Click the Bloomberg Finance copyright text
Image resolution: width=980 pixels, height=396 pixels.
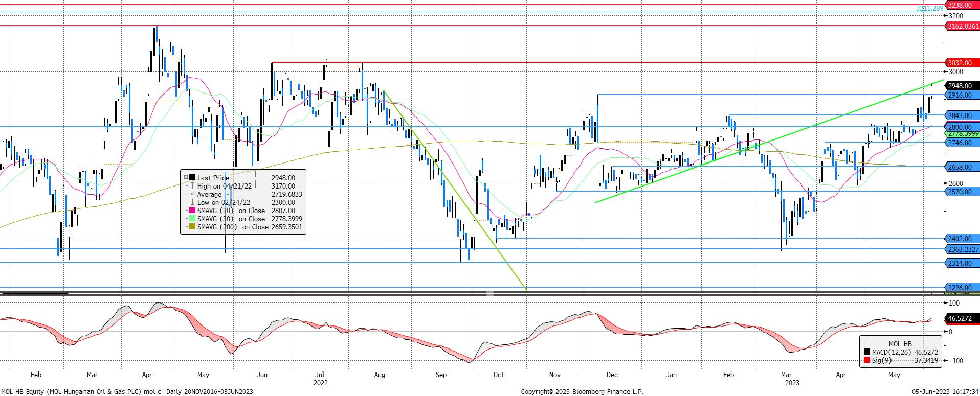pyautogui.click(x=582, y=392)
